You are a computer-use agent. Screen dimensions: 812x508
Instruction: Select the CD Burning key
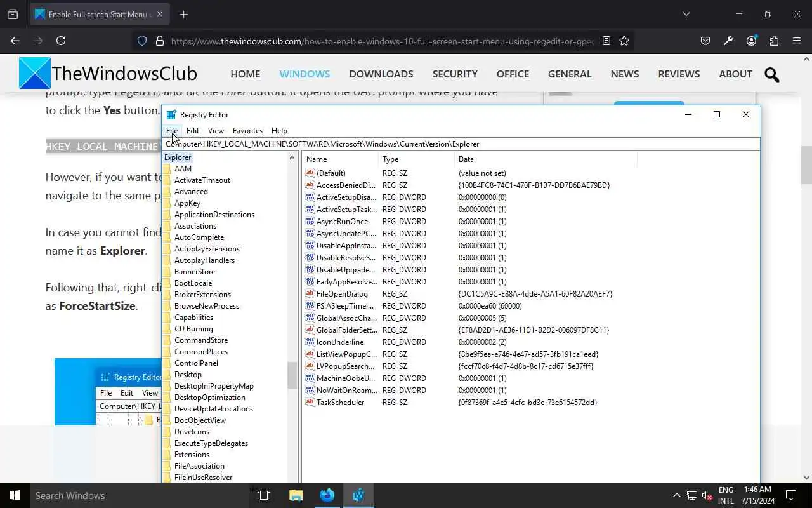tap(193, 329)
